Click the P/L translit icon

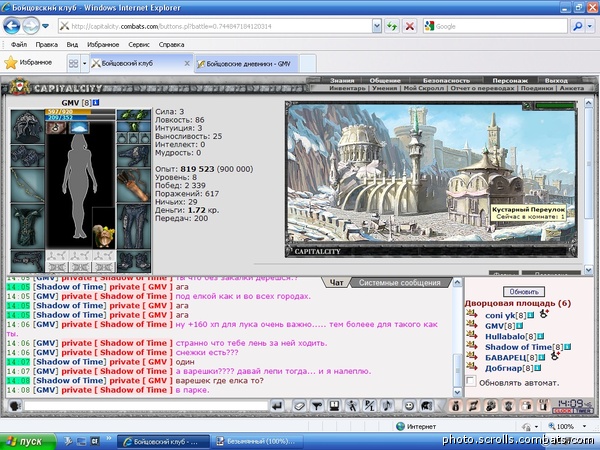[x=370, y=406]
